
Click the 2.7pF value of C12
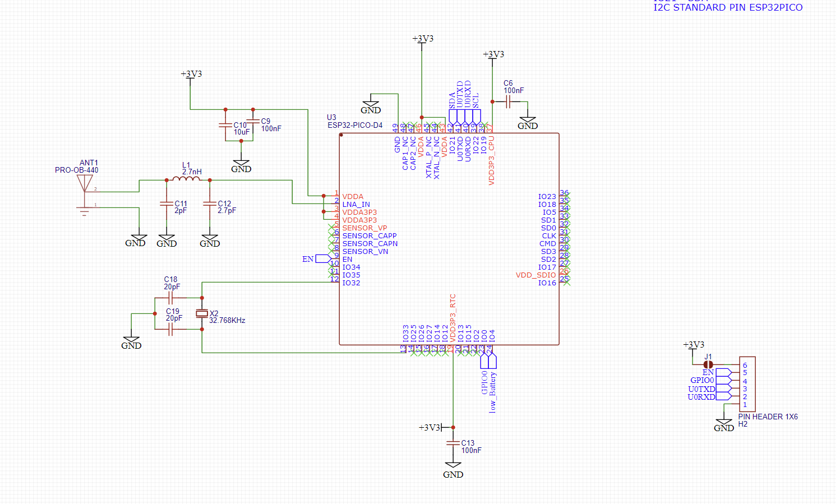(227, 211)
